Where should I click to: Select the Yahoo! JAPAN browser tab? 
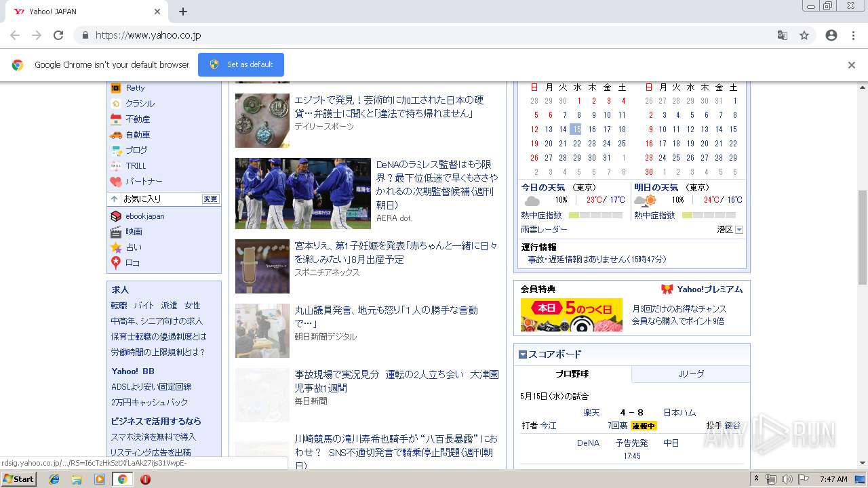[87, 12]
